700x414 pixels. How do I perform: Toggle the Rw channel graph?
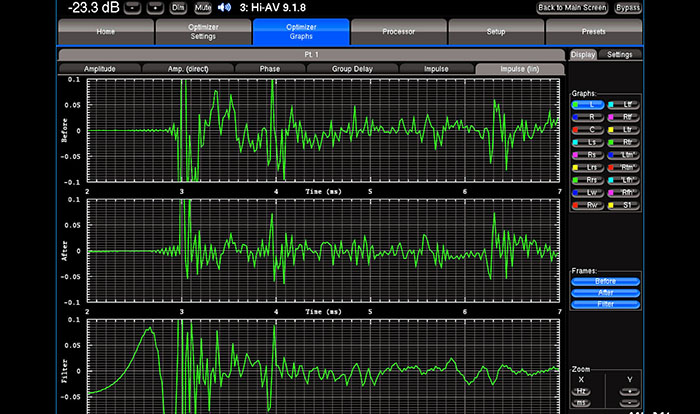pos(588,205)
